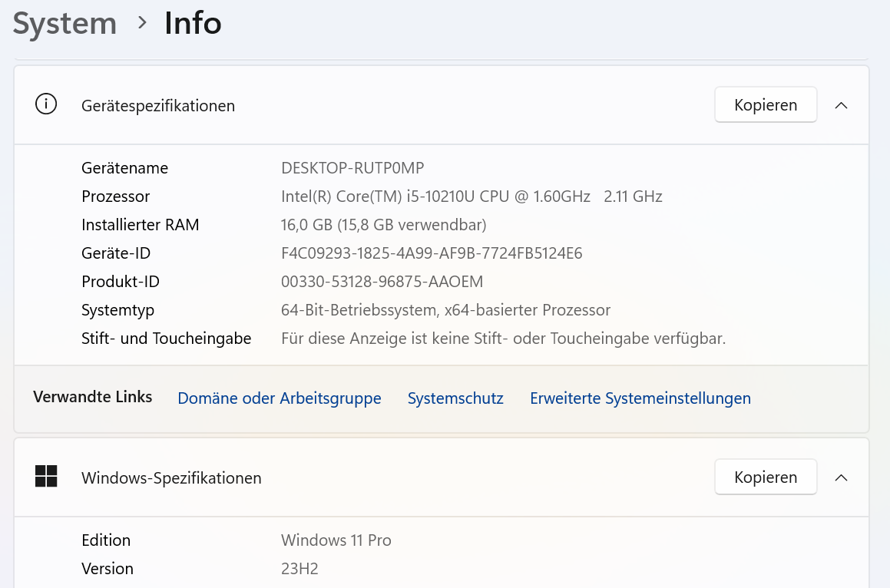Select the 16,0 GB RAM value

pos(384,225)
